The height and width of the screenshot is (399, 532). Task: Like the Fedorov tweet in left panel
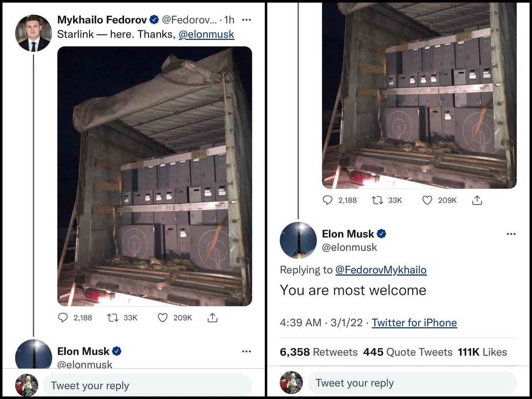[x=163, y=317]
